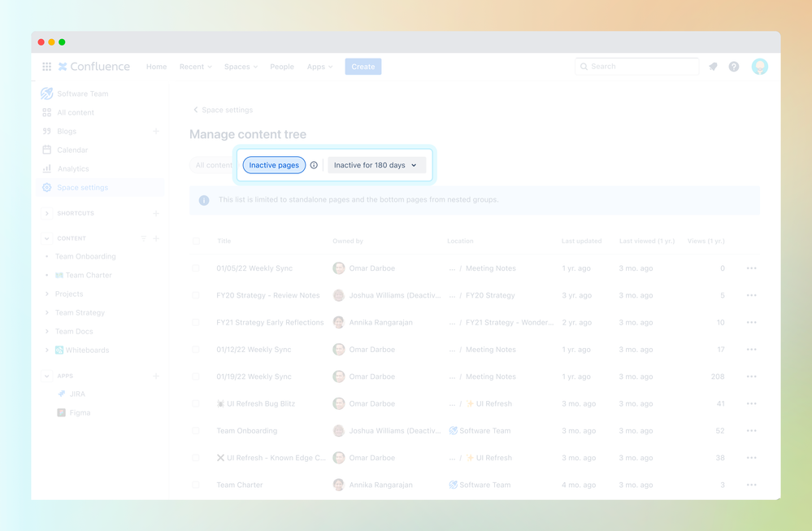Check the 01/19/22 Weekly Sync row
Image resolution: width=812 pixels, height=531 pixels.
click(x=196, y=376)
